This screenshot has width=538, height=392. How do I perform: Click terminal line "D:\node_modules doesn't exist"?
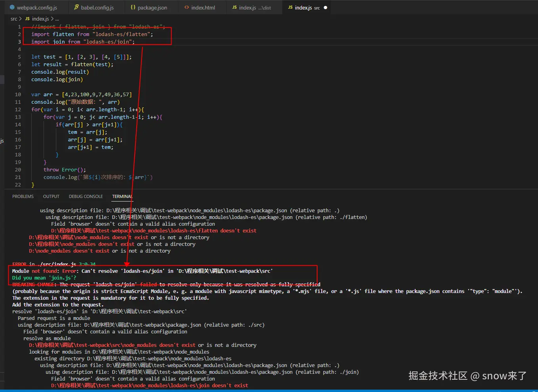tap(99, 251)
